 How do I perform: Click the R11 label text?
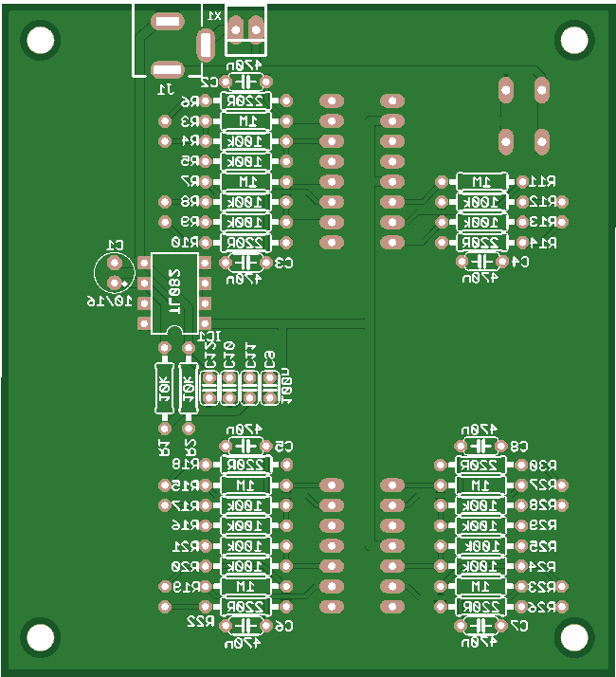point(543,181)
